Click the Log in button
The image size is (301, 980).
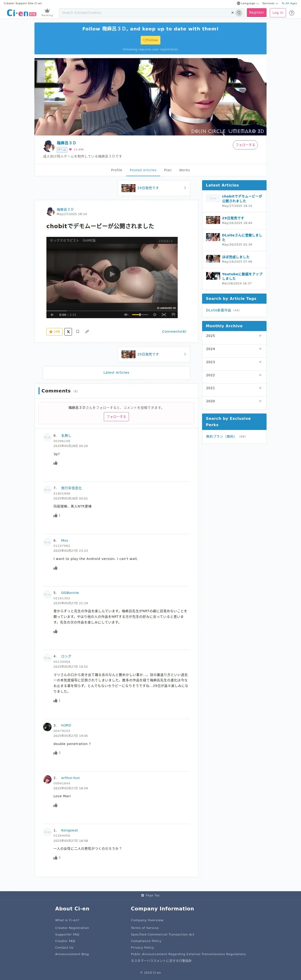click(x=278, y=13)
